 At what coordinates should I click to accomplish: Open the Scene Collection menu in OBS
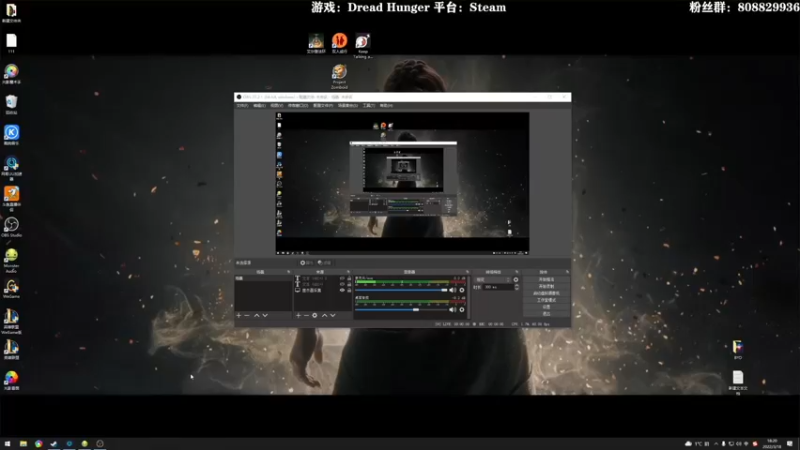347,106
